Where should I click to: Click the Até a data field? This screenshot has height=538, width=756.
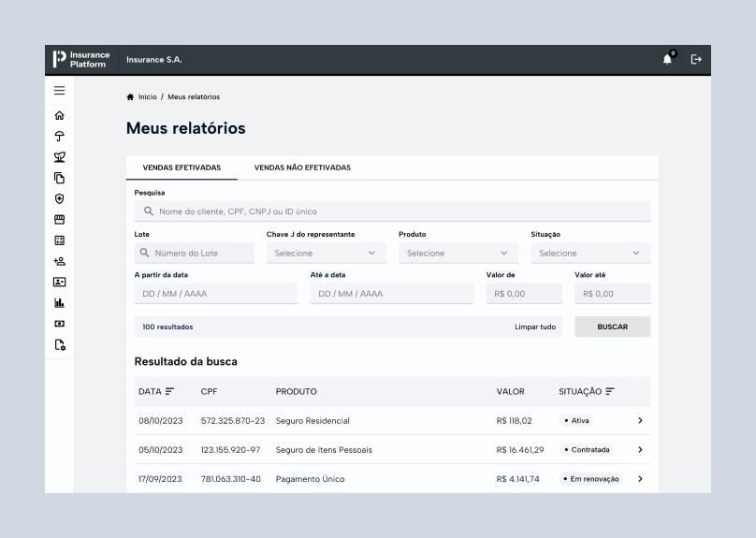click(392, 294)
